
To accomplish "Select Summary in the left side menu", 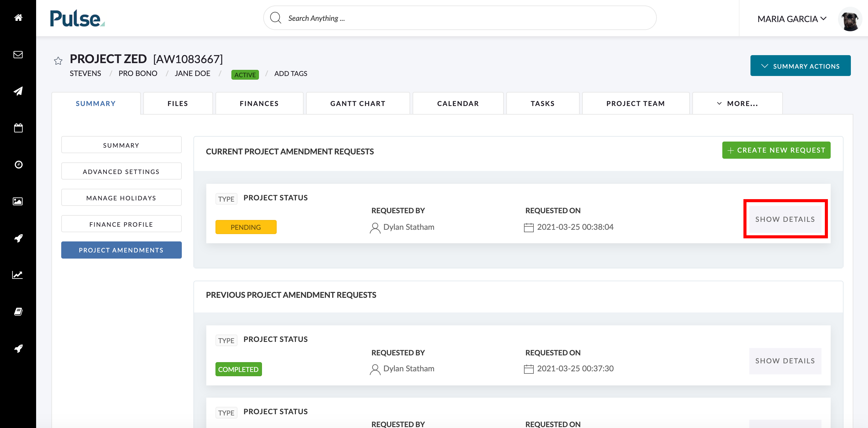I will [x=121, y=145].
